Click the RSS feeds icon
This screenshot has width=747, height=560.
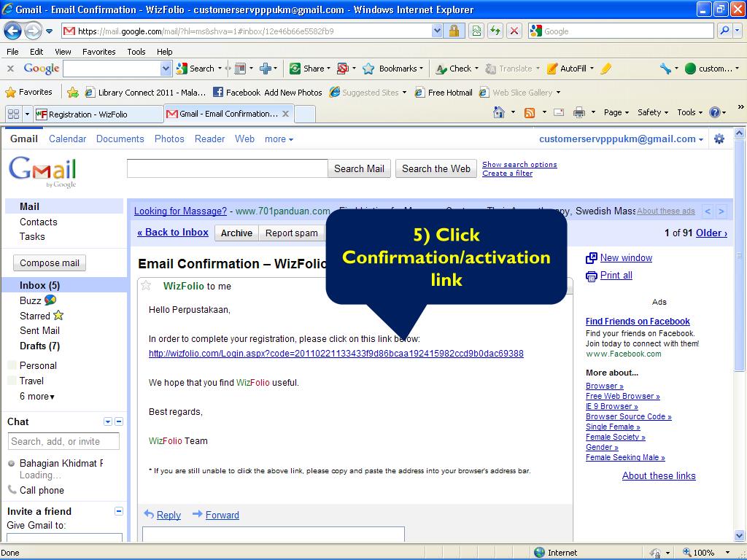(x=530, y=112)
